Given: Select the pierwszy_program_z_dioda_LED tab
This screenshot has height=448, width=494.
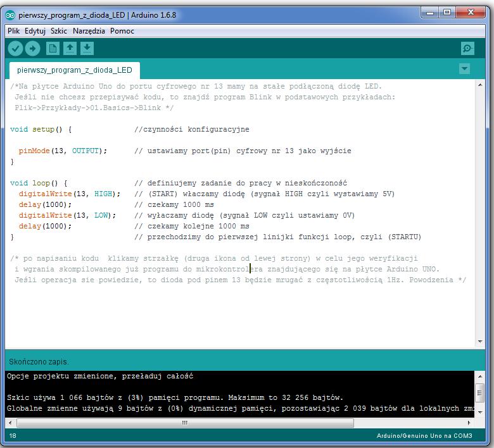Looking at the screenshot, I should click(x=75, y=70).
